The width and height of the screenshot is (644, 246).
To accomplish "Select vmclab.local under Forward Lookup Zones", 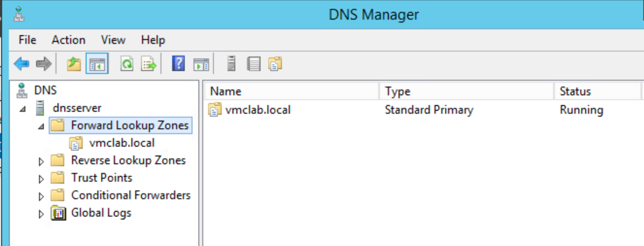I will point(122,143).
